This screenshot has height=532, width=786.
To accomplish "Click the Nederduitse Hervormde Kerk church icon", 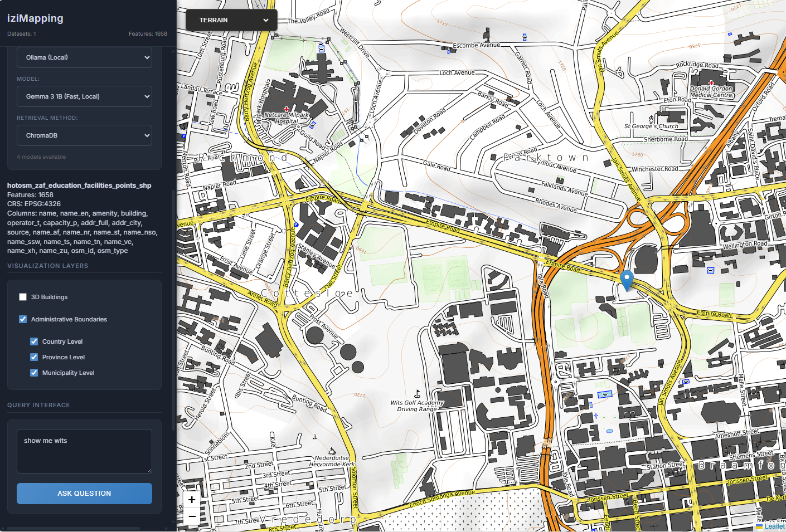I will click(332, 451).
